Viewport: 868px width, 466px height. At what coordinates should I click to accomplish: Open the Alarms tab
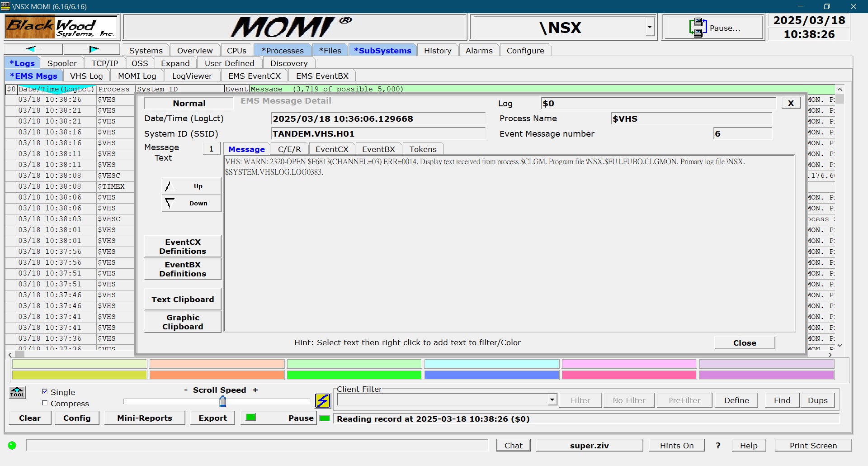479,50
